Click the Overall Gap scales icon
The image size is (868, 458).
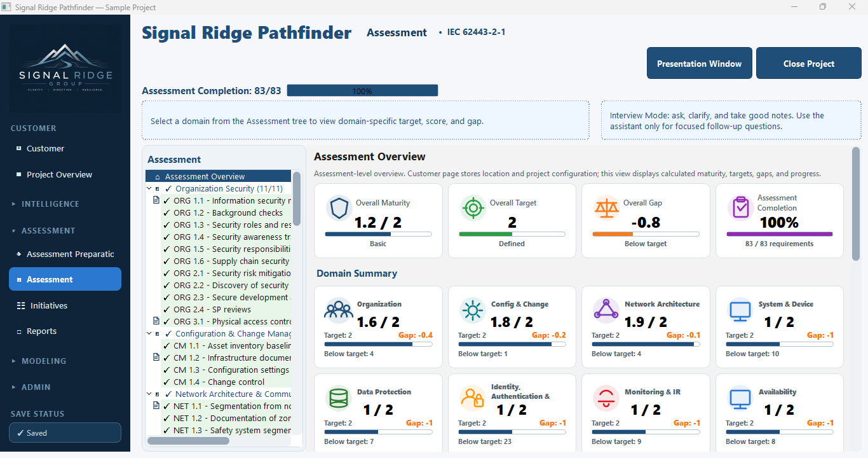(x=606, y=208)
